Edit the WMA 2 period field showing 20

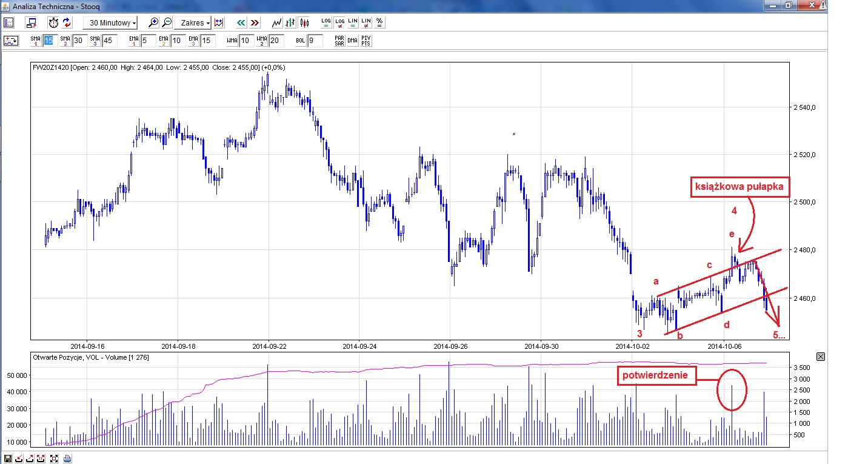coord(276,41)
